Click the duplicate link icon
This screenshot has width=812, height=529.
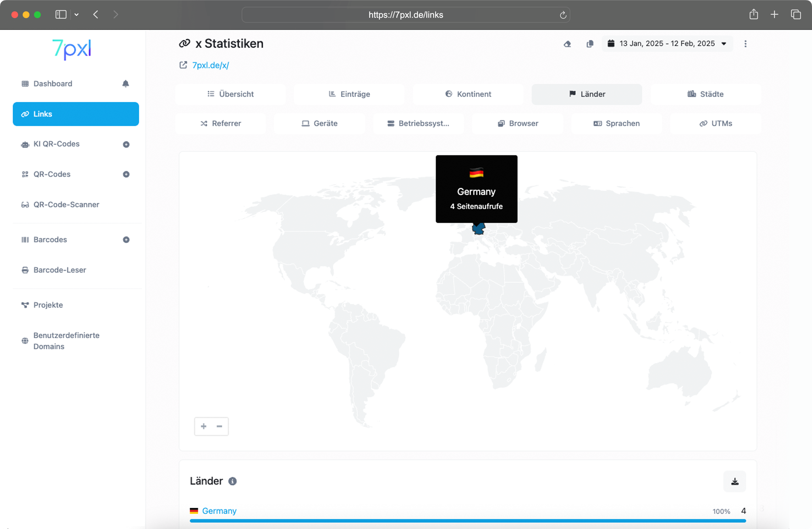coord(590,44)
